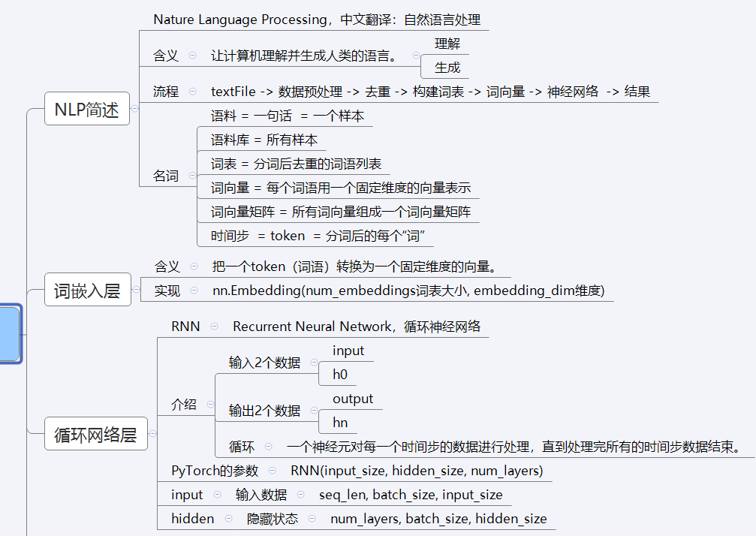Click the circle icon beside 实现

pos(193,290)
